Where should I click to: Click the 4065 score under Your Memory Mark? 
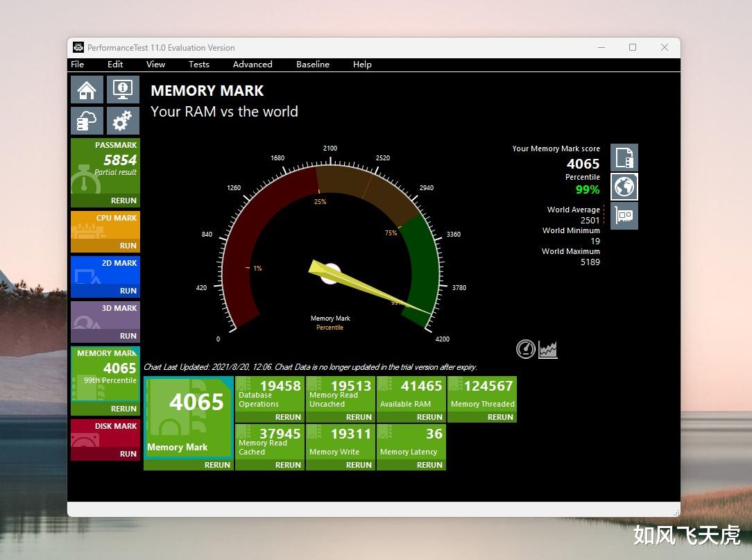pos(583,164)
